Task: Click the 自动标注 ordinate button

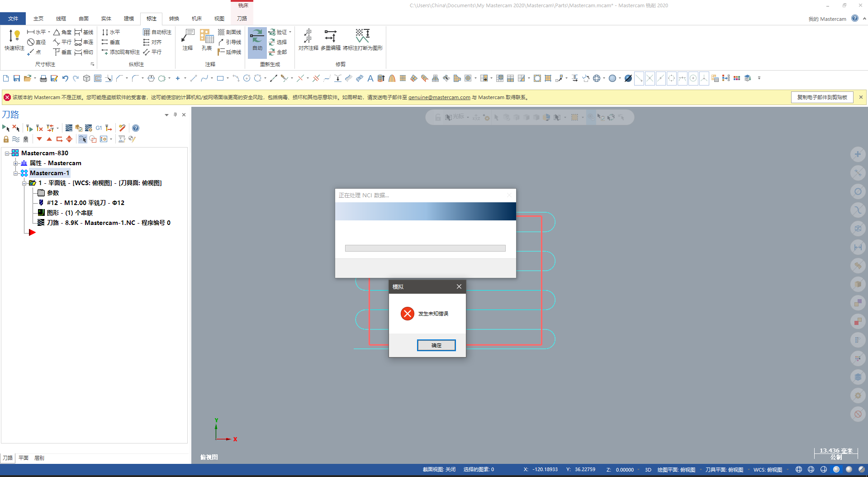Action: [x=157, y=32]
